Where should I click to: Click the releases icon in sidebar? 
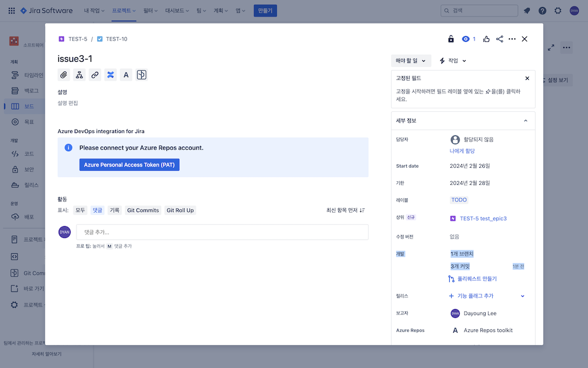click(15, 185)
